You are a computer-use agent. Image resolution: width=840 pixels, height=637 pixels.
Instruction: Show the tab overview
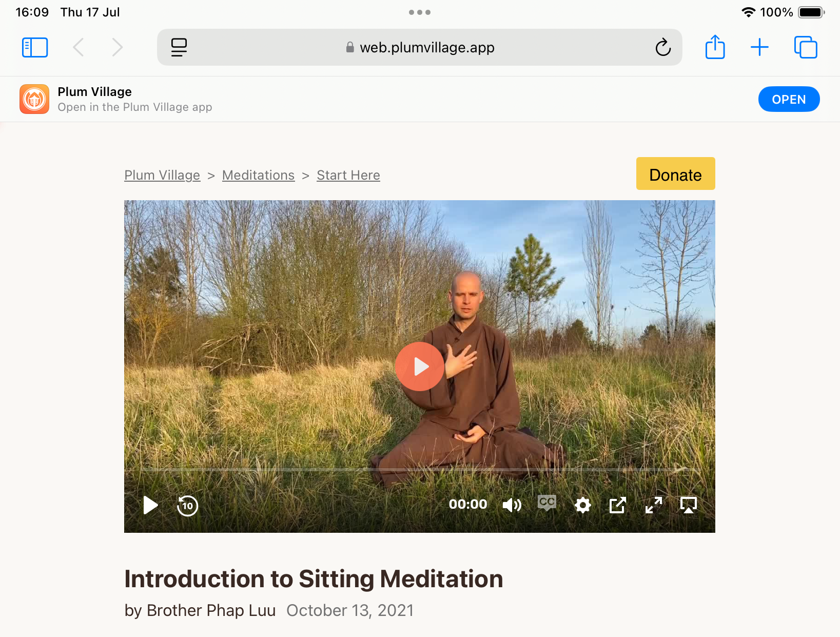[806, 47]
